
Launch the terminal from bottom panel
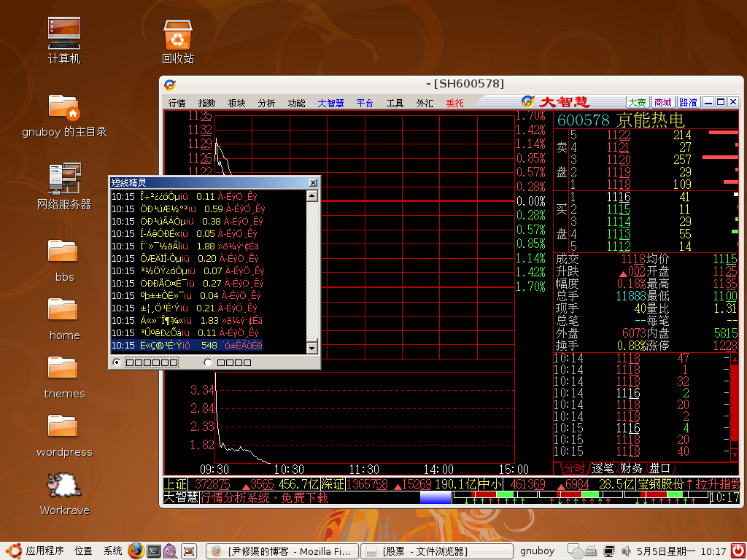(153, 551)
